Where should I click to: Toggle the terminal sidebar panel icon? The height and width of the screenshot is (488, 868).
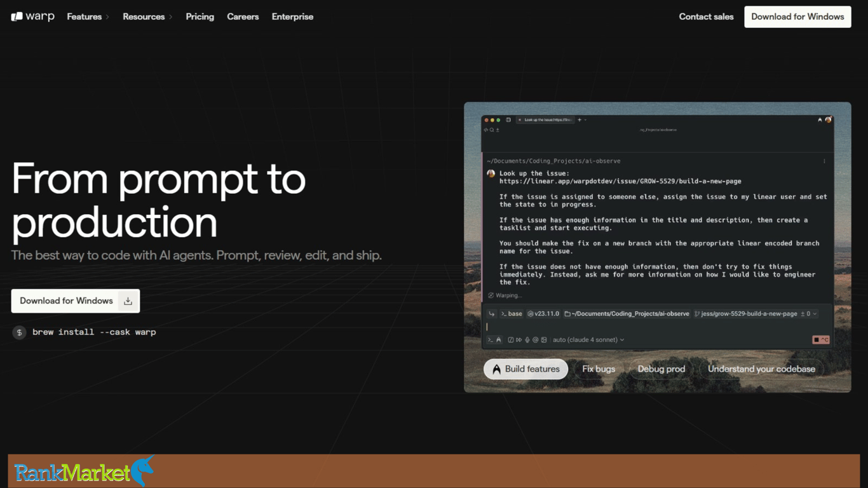508,119
